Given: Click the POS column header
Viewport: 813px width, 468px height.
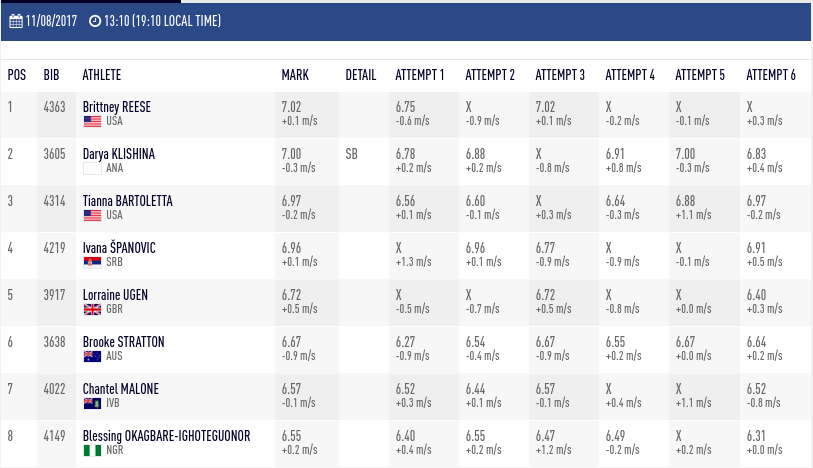Looking at the screenshot, I should [17, 75].
